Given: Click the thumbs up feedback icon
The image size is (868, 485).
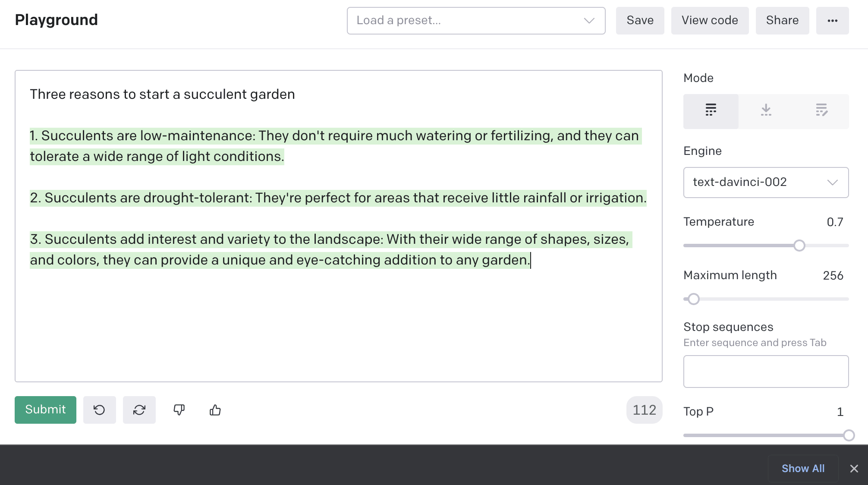Looking at the screenshot, I should tap(216, 410).
